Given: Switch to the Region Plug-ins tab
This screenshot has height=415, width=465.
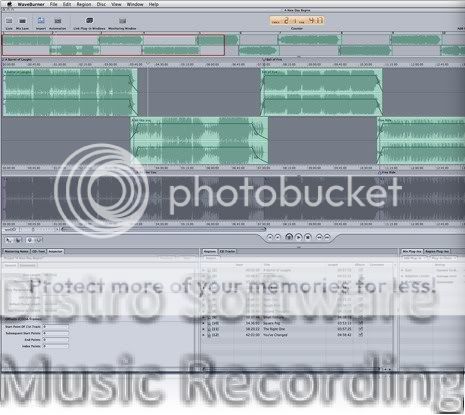Looking at the screenshot, I should [437, 251].
